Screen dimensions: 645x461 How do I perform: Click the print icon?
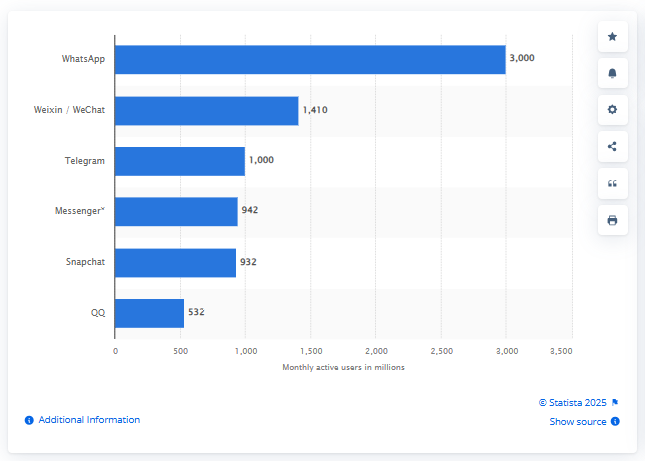tap(613, 220)
